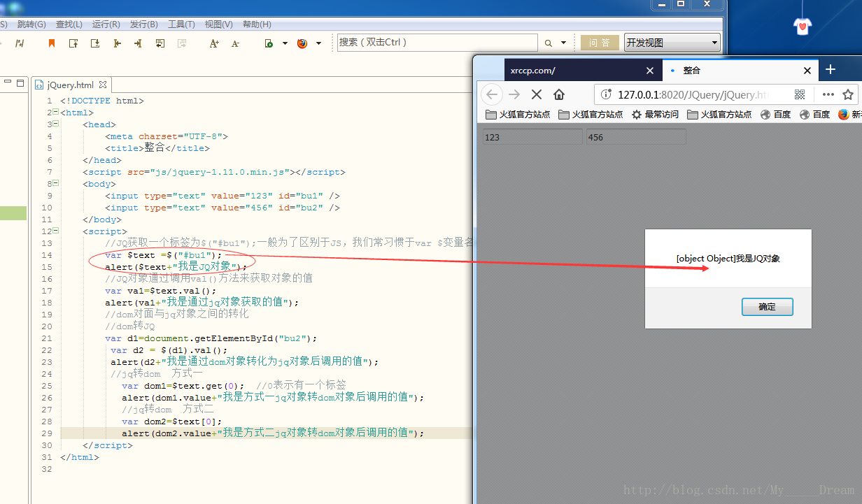862x504 pixels.
Task: Click the search magnifier icon in HBuilder
Action: [549, 43]
